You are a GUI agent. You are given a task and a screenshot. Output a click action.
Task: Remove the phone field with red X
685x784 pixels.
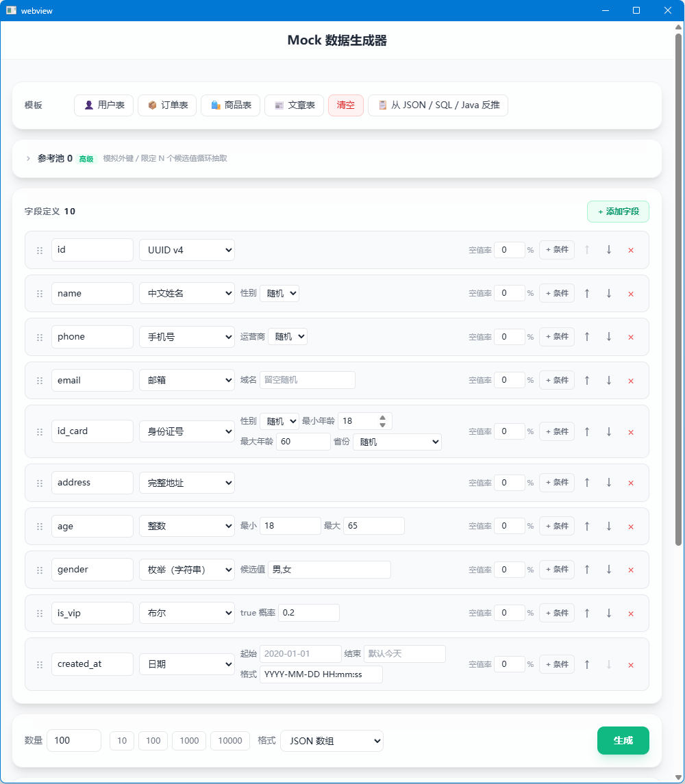[630, 337]
